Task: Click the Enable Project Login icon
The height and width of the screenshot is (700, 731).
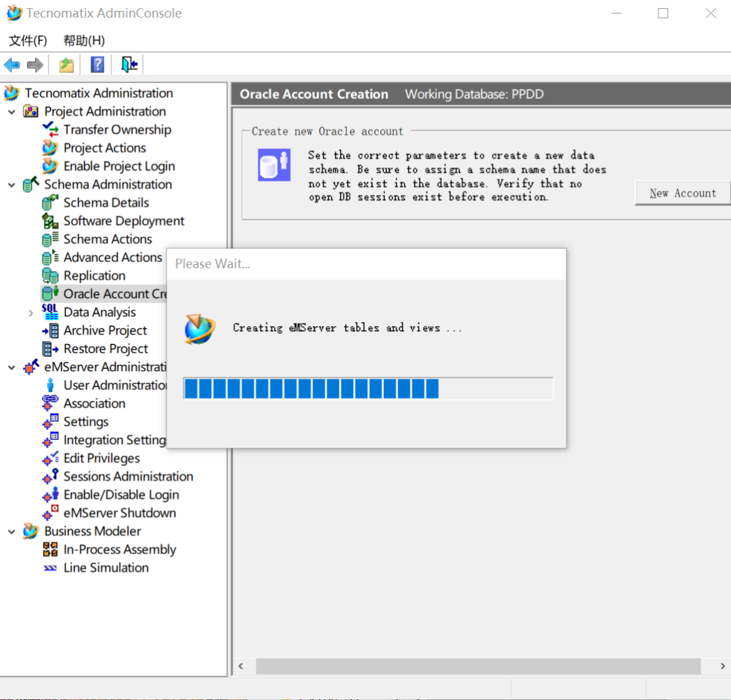Action: coord(50,166)
